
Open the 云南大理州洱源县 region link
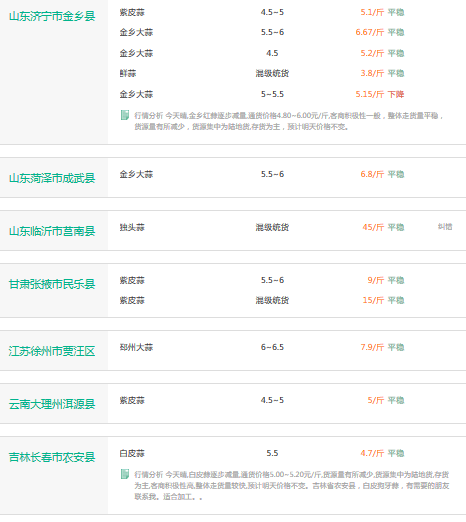click(x=52, y=404)
